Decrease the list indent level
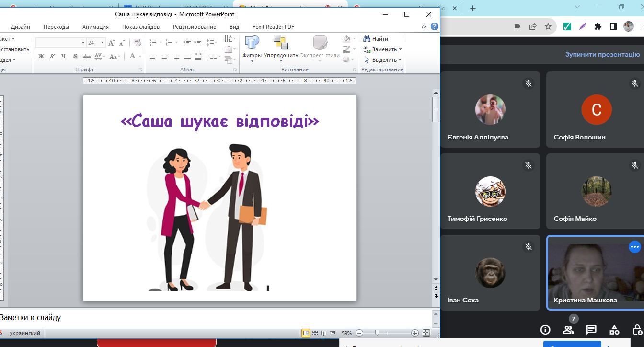The height and width of the screenshot is (347, 644). pyautogui.click(x=187, y=43)
